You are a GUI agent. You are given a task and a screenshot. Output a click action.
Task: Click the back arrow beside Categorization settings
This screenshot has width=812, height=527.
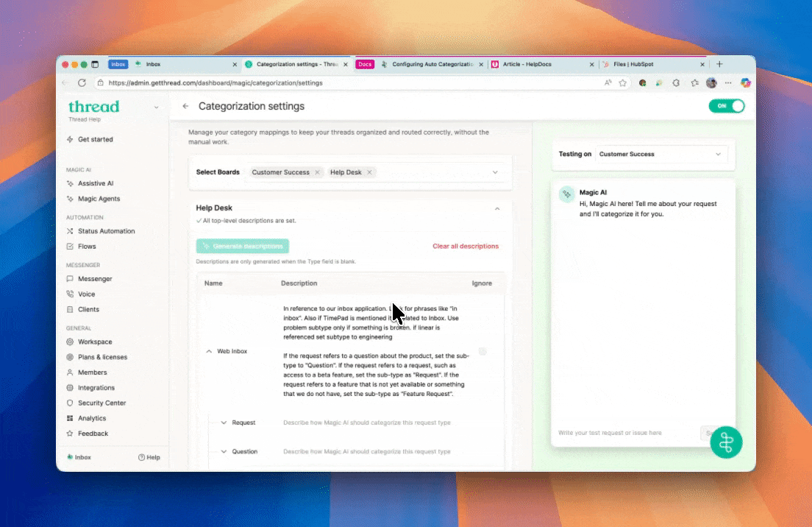185,107
